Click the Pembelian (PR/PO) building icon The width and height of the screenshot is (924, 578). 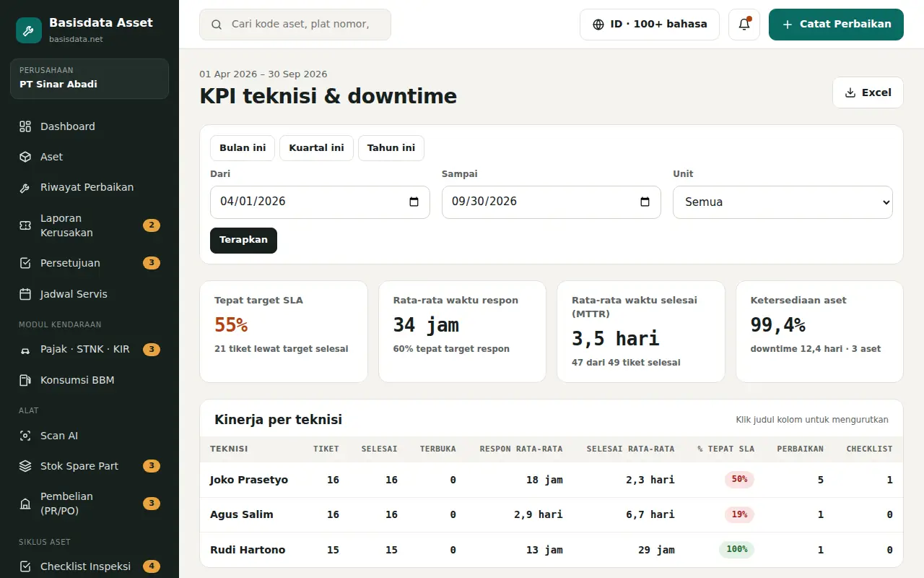[x=25, y=504]
